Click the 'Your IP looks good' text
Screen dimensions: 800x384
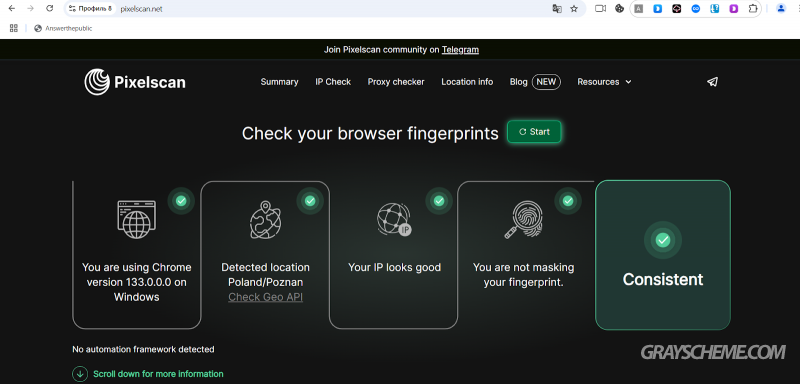(x=394, y=267)
